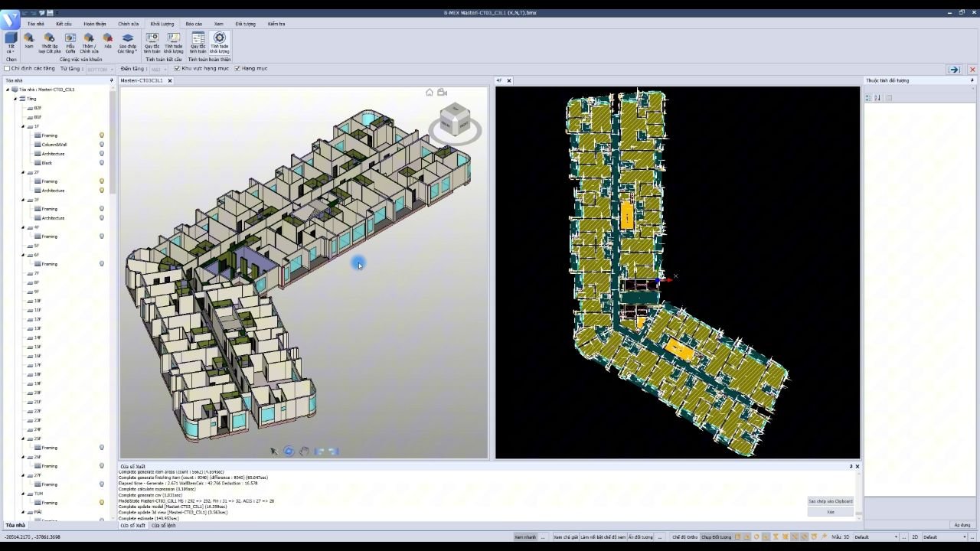Toggle 'Chế độ Ortho' in status bar
The width and height of the screenshot is (980, 551).
[685, 537]
